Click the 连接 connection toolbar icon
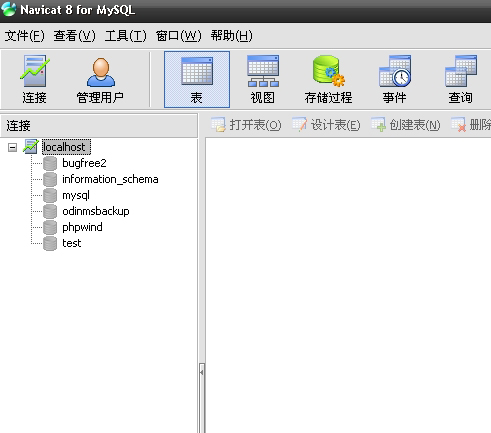 click(34, 80)
